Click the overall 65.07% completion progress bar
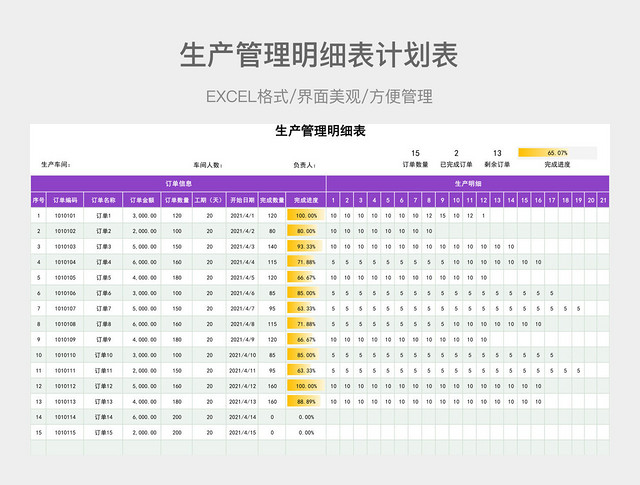The width and height of the screenshot is (640, 485). point(557,153)
